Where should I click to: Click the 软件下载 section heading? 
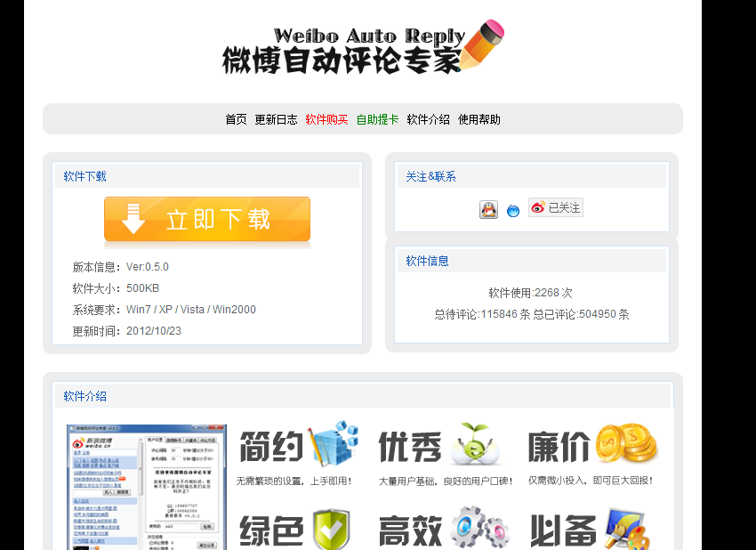click(84, 176)
